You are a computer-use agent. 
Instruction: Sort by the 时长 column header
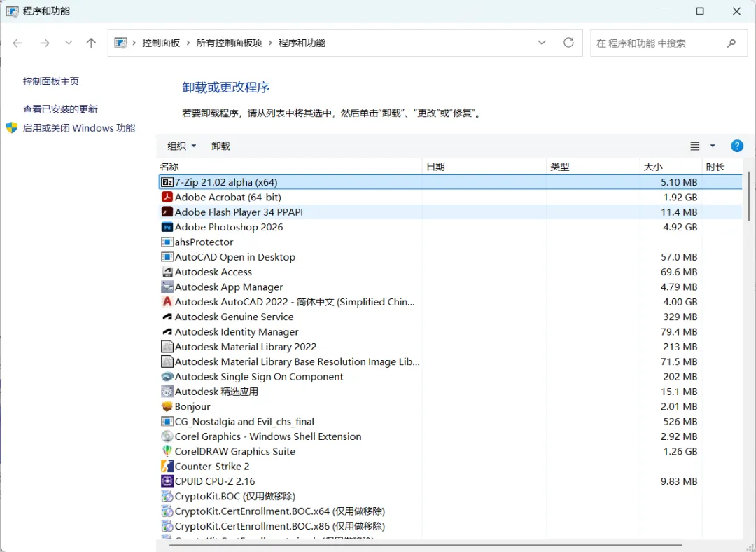pyautogui.click(x=722, y=167)
